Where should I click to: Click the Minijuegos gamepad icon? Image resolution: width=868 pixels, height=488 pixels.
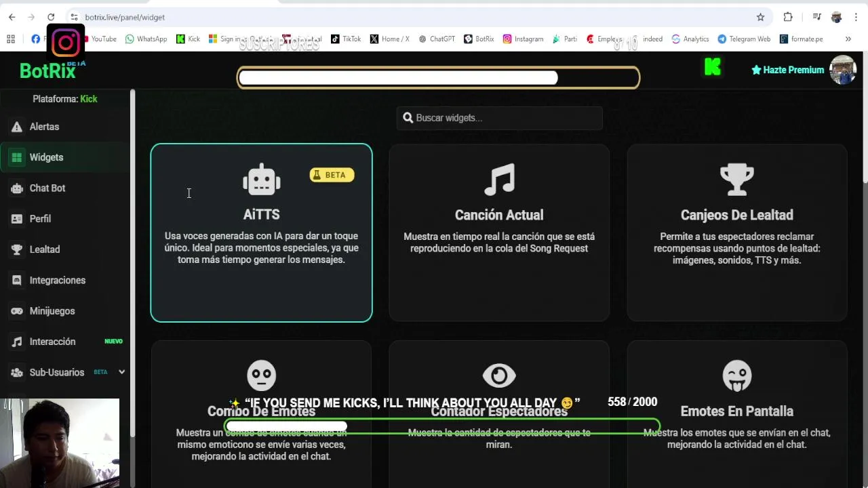(17, 311)
